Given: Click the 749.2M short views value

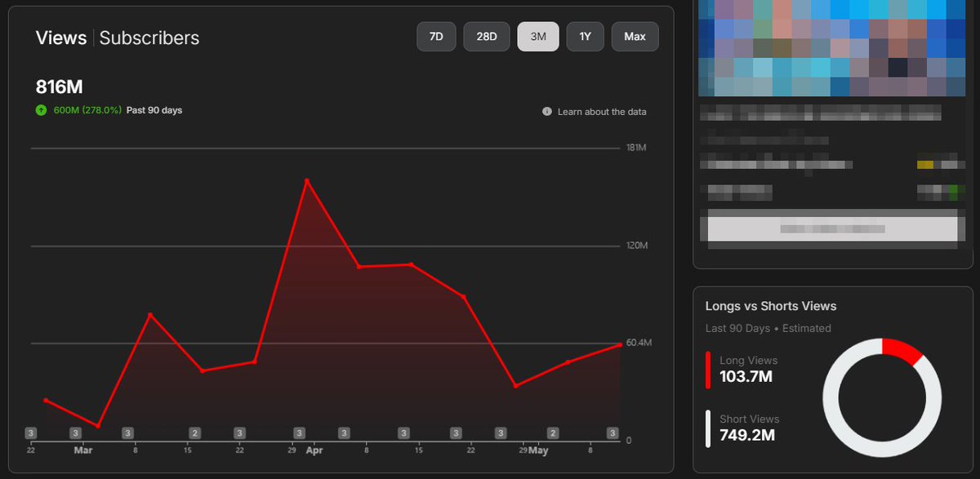Looking at the screenshot, I should point(747,436).
